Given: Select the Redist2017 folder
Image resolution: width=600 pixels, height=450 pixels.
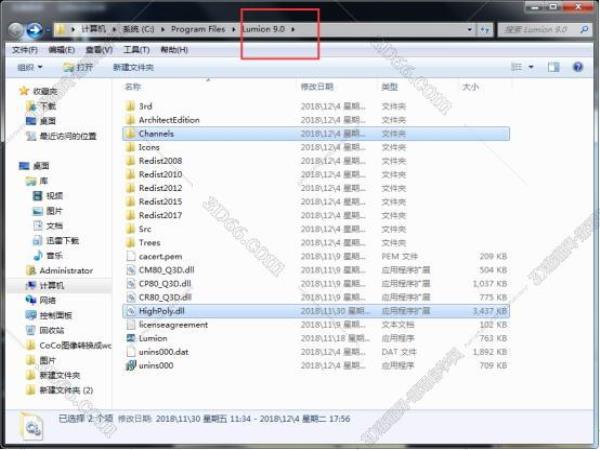Looking at the screenshot, I should pyautogui.click(x=160, y=215).
